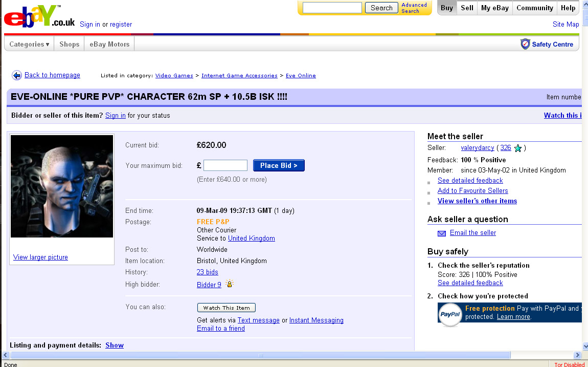
Task: Click the Done status bar text
Action: pyautogui.click(x=11, y=364)
